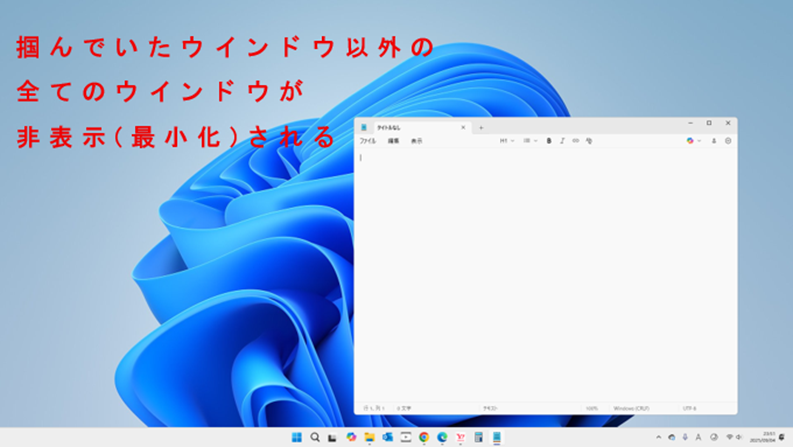The height and width of the screenshot is (447, 793).
Task: Open the Yahoo! taskbar icon
Action: click(x=460, y=437)
